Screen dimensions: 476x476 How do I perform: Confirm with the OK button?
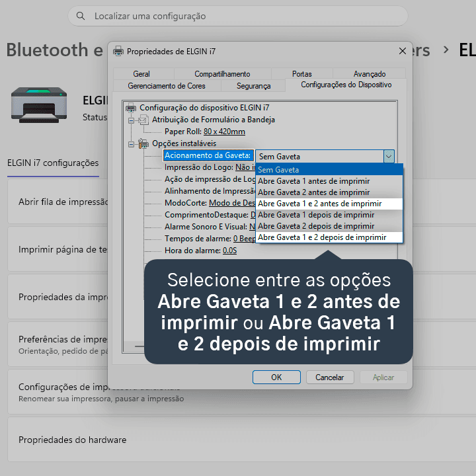pos(276,377)
